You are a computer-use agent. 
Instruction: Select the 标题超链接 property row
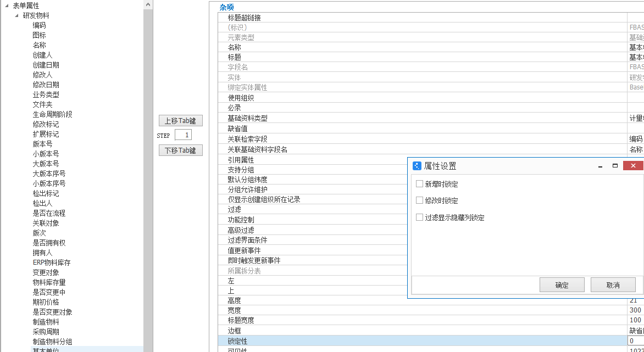point(431,18)
